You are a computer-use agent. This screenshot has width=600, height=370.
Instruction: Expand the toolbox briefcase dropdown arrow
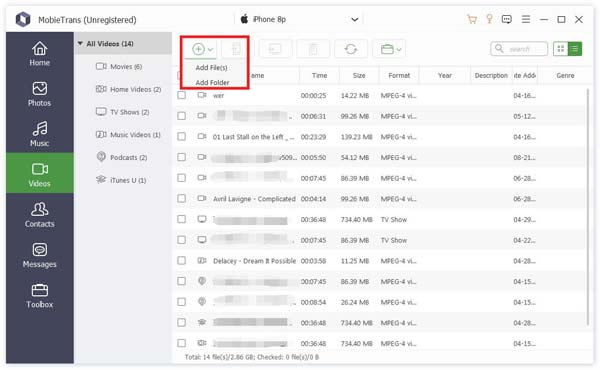399,49
